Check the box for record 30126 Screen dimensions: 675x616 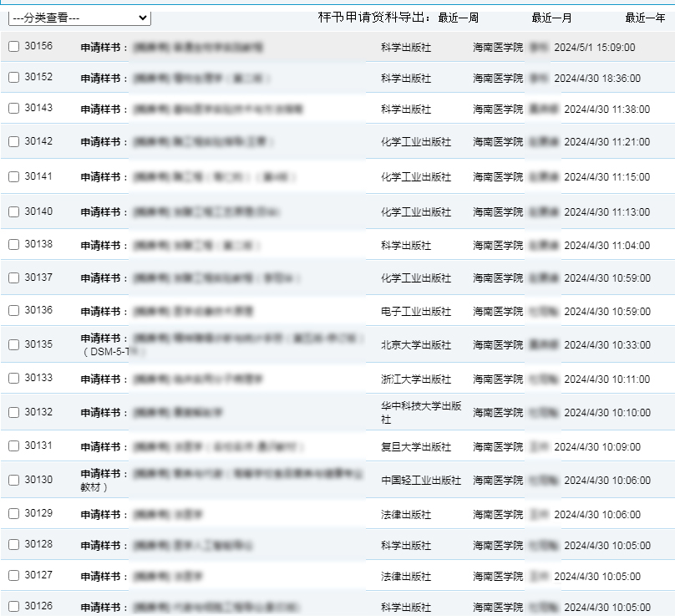(x=13, y=607)
